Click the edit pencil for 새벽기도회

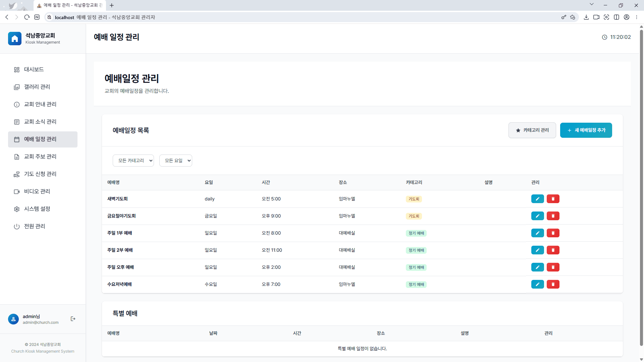(x=537, y=199)
